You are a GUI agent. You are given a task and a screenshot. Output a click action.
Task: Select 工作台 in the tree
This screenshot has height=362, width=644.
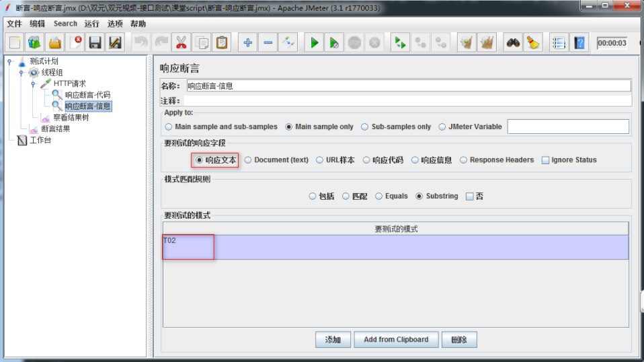click(40, 140)
